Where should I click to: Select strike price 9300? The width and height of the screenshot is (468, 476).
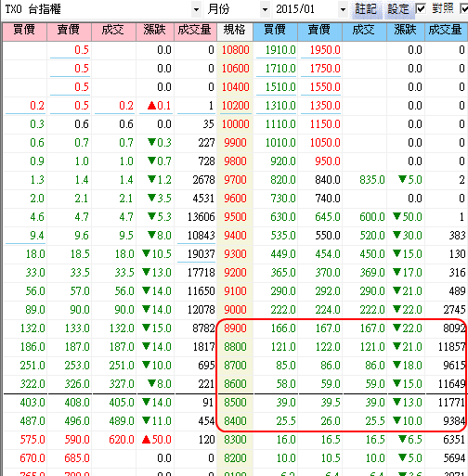pyautogui.click(x=235, y=254)
